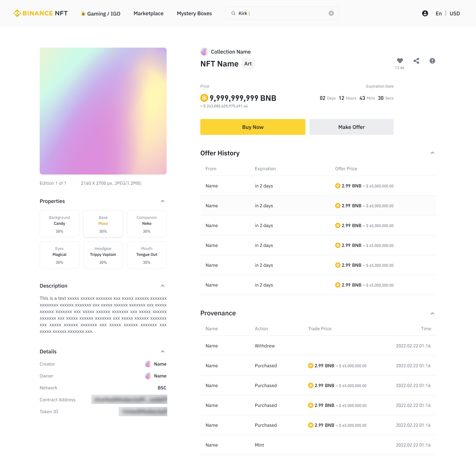Clear the search field with X icon
This screenshot has width=476, height=475.
pyautogui.click(x=331, y=13)
